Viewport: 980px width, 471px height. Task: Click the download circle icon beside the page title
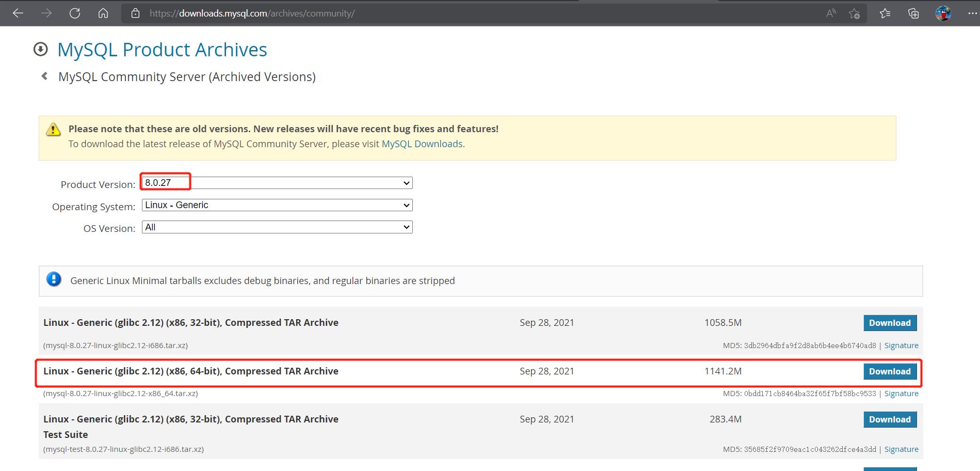(40, 49)
